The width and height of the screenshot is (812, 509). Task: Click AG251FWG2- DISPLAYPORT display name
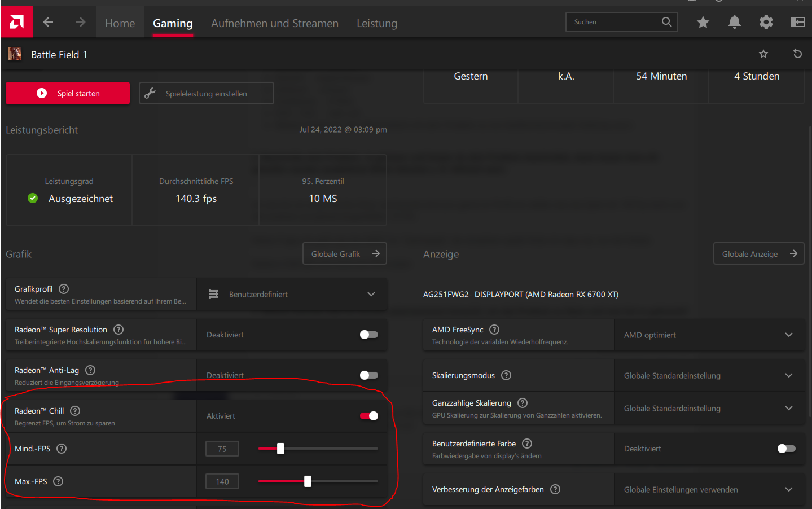pos(521,294)
